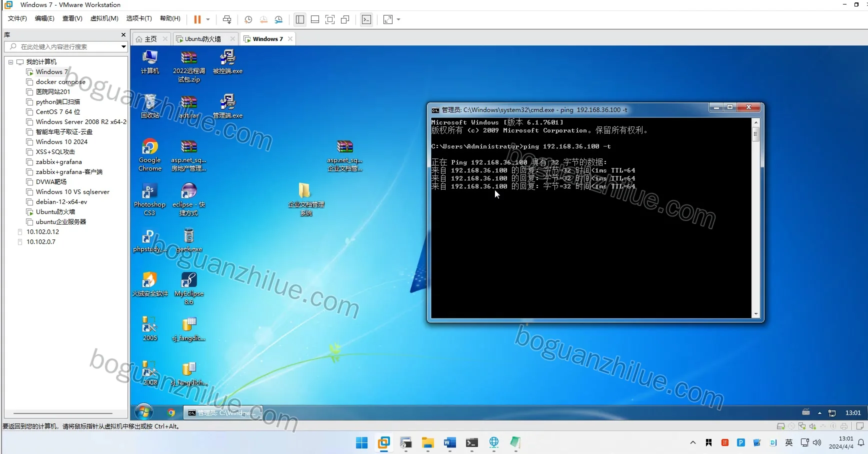Click the library search input field
Image resolution: width=868 pixels, height=454 pixels.
tap(65, 46)
